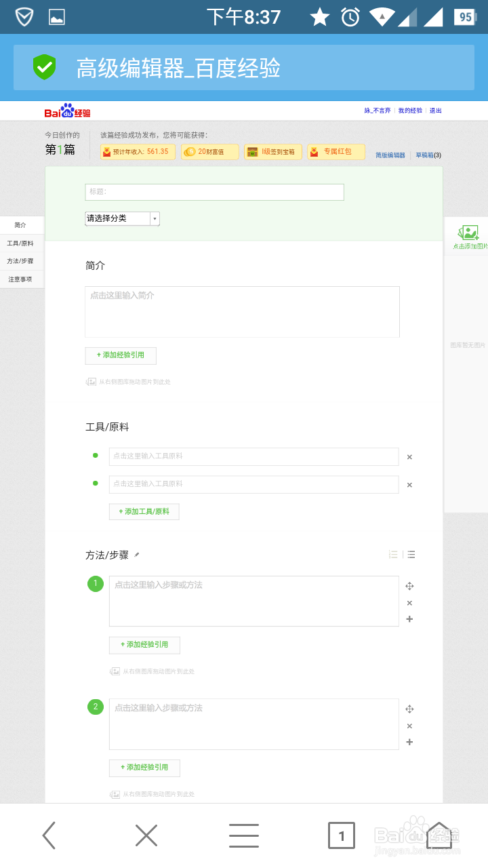Add a step after step 2 with plus
The width and height of the screenshot is (488, 868).
pos(409,743)
